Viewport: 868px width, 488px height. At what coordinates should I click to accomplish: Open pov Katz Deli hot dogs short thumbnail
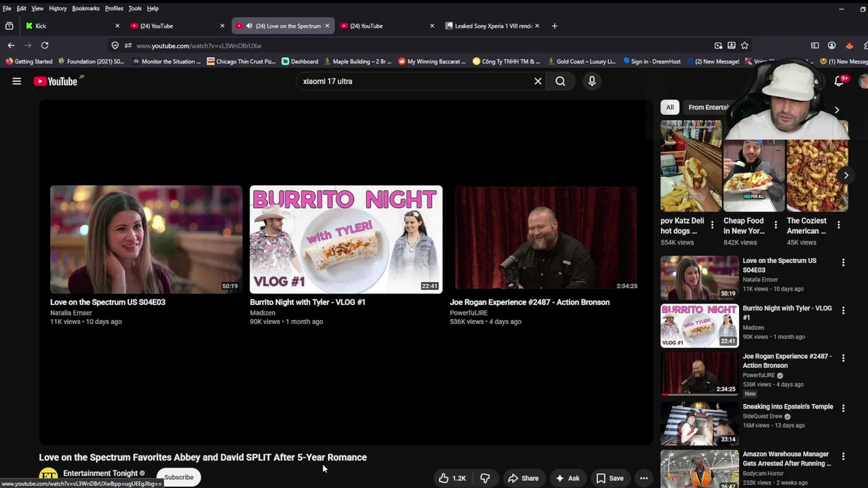click(691, 166)
